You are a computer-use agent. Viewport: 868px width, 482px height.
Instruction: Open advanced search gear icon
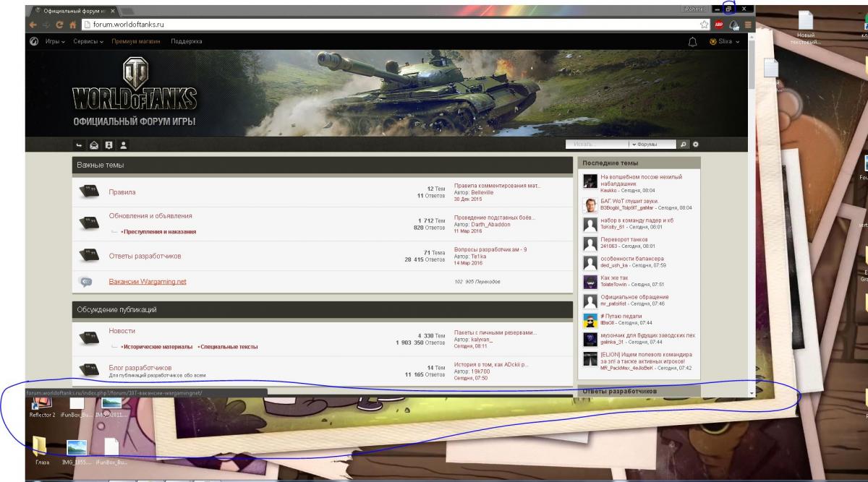pos(696,145)
